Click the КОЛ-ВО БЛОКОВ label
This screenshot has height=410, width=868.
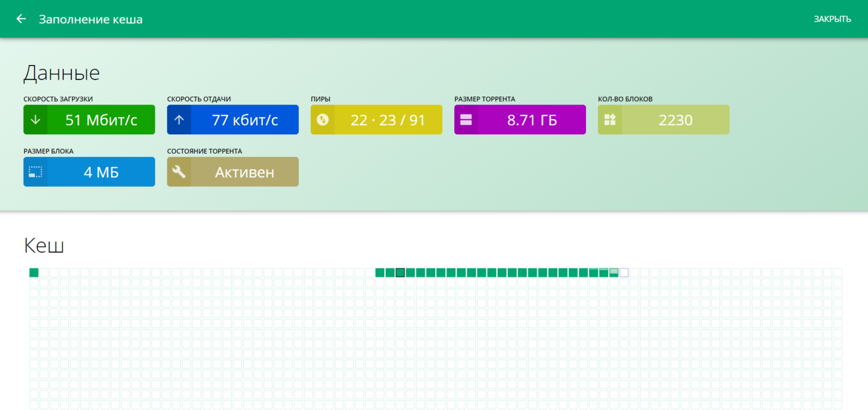(x=625, y=99)
